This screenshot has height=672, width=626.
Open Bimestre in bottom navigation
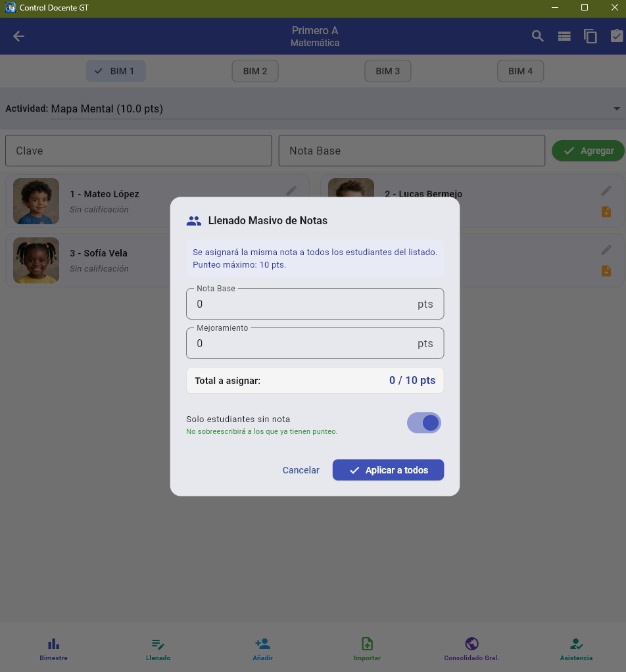click(x=53, y=649)
